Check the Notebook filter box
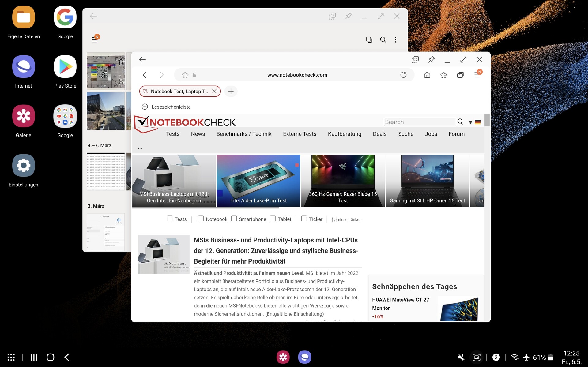 201,219
